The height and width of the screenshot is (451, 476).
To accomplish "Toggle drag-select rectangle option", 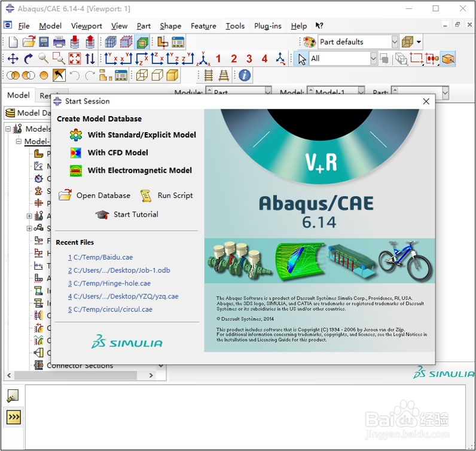I will [x=417, y=59].
